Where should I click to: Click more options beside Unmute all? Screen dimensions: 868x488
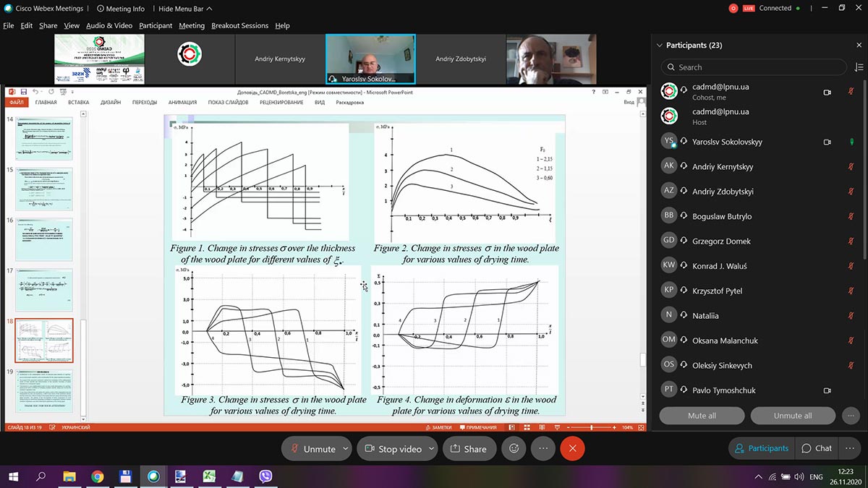click(x=850, y=416)
